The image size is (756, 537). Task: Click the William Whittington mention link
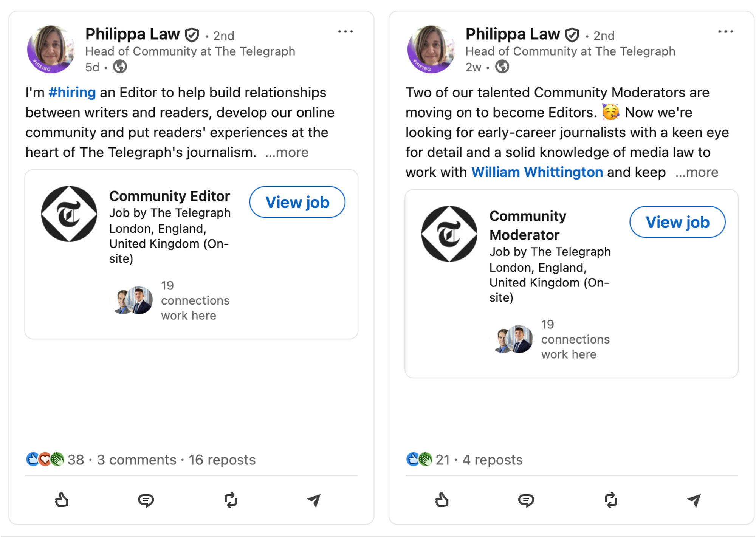[537, 172]
